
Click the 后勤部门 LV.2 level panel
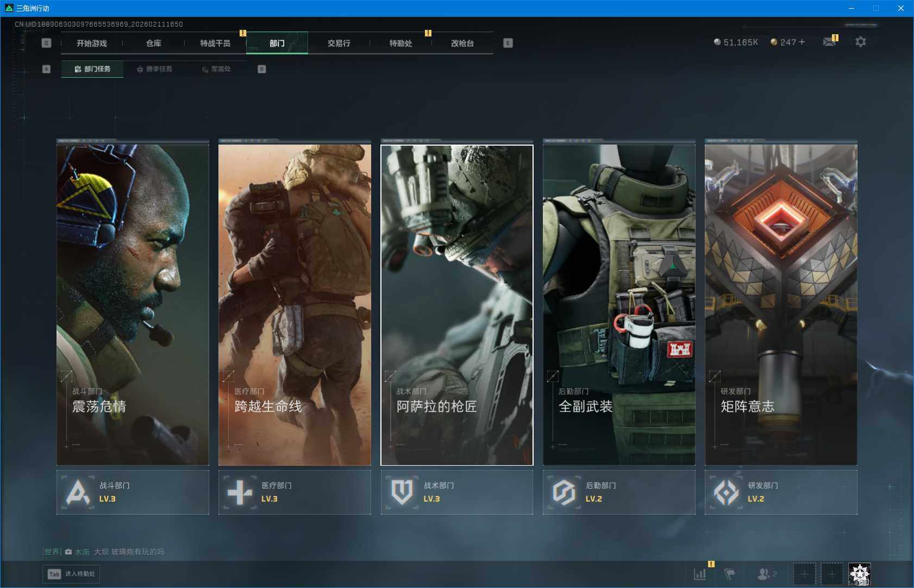618,492
